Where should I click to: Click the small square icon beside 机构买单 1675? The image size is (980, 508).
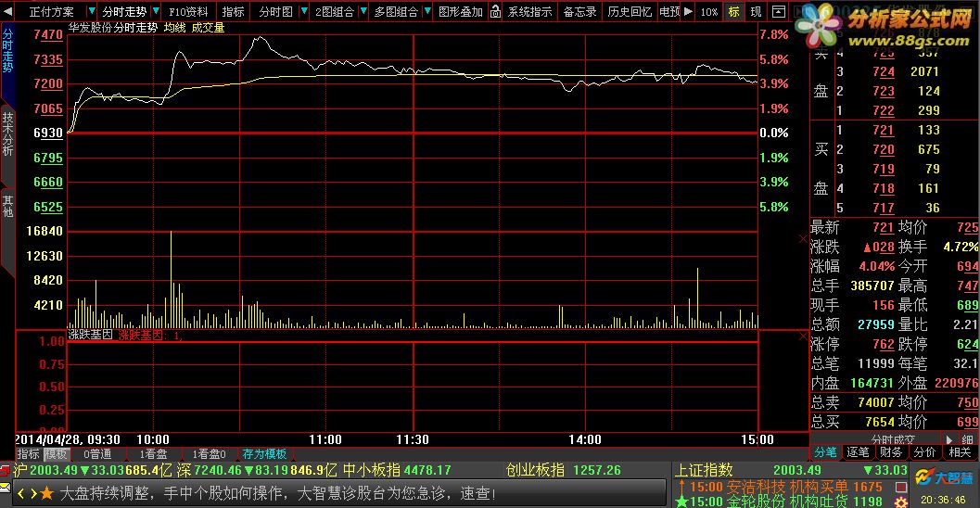(x=900, y=487)
